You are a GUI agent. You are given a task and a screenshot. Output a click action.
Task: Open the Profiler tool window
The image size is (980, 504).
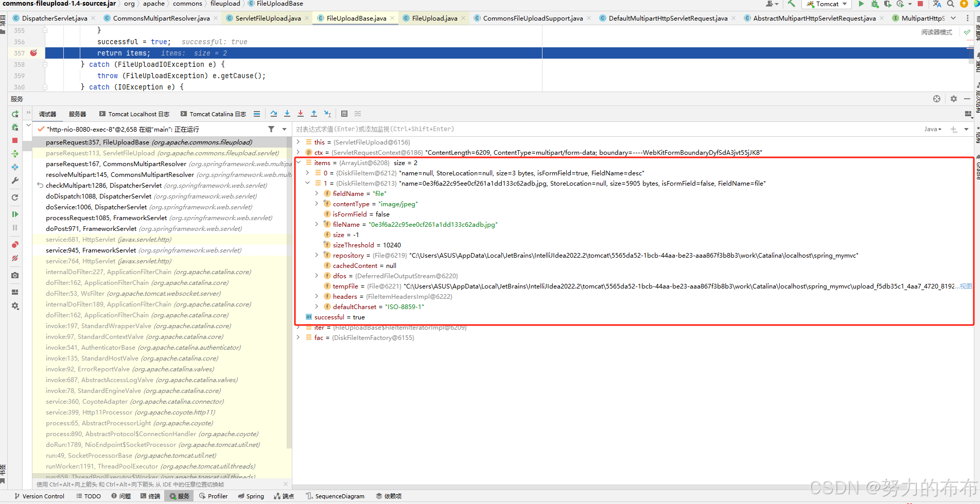[214, 496]
